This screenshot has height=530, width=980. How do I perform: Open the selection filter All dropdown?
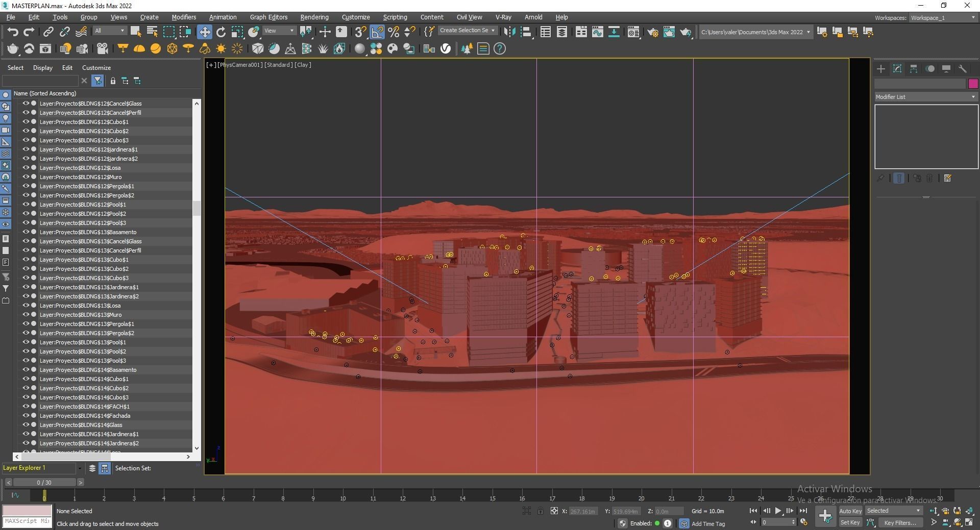[109, 31]
